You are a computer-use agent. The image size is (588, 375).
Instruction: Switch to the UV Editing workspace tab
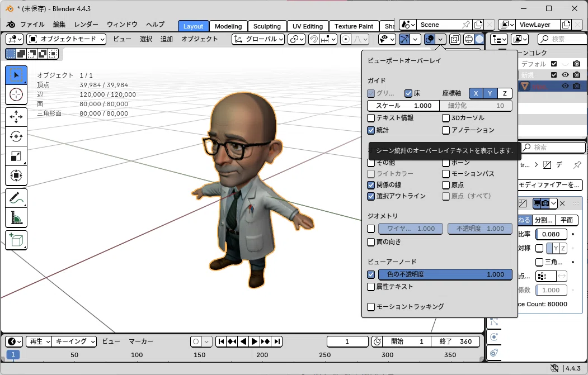tap(308, 26)
